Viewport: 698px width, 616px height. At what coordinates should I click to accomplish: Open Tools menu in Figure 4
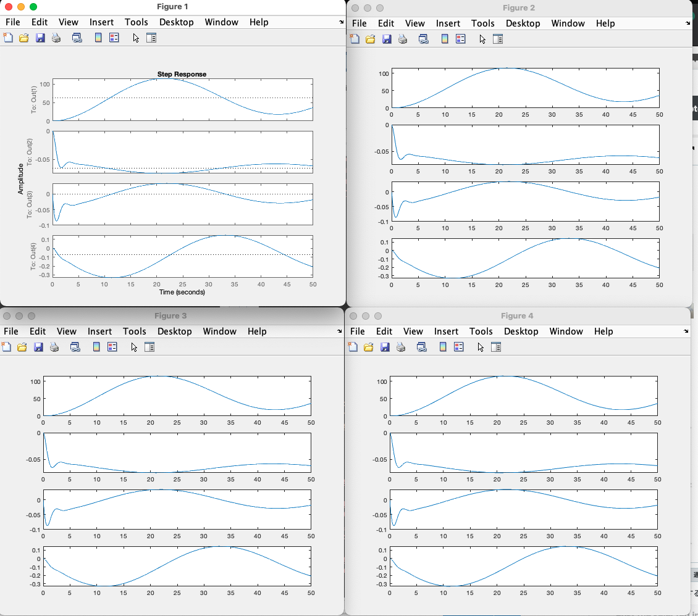481,331
